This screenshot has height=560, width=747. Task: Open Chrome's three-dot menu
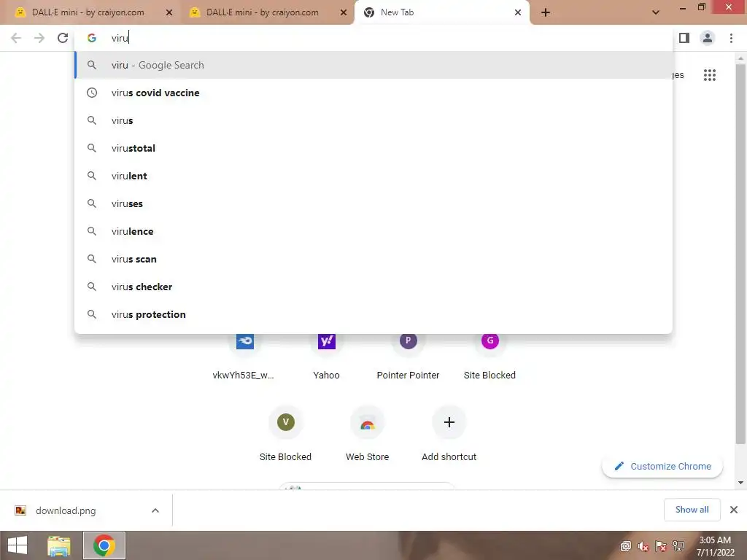click(x=731, y=38)
